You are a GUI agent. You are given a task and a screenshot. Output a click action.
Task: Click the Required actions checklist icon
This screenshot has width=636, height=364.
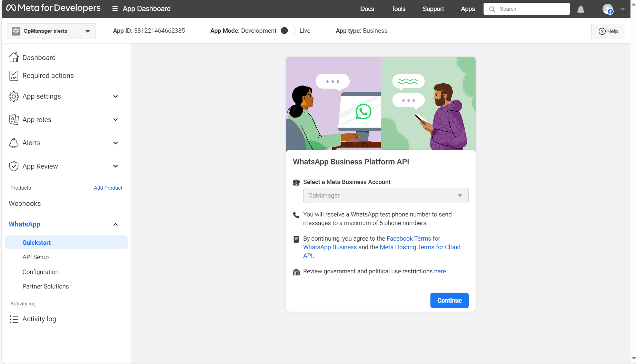[14, 76]
